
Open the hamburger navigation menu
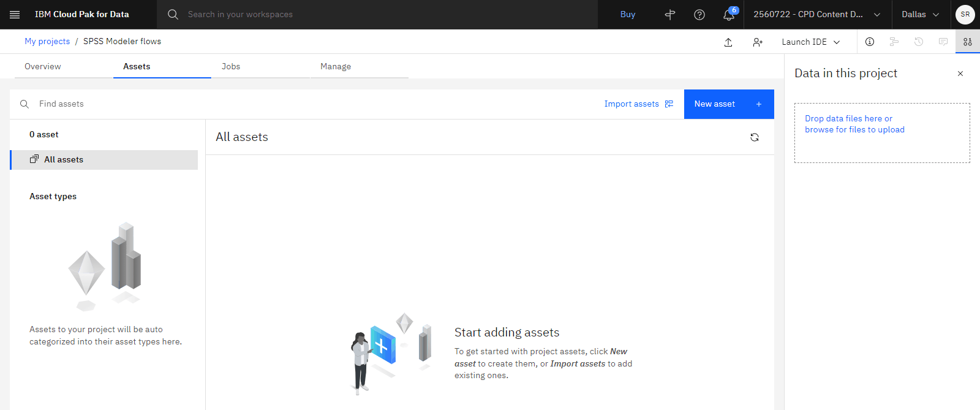(15, 15)
